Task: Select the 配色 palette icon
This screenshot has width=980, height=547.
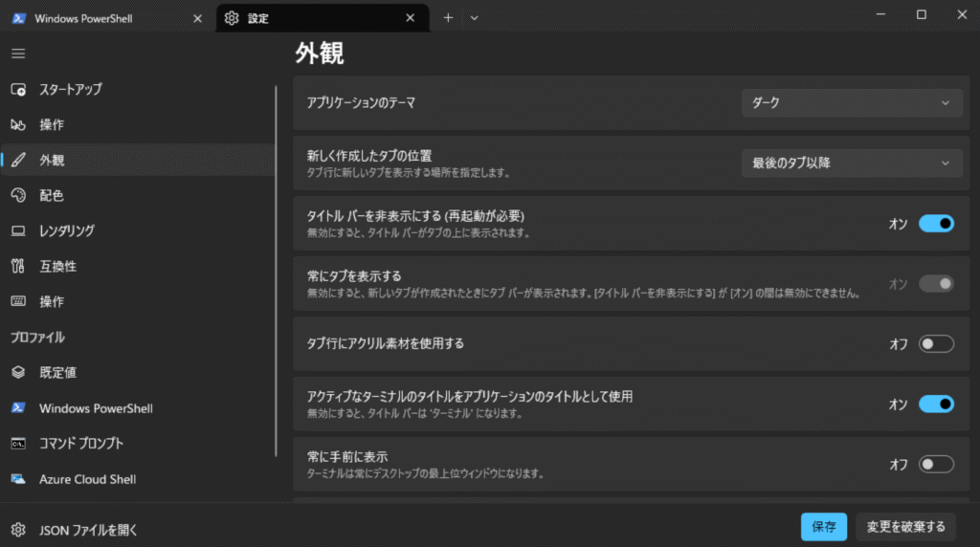Action: [x=18, y=195]
